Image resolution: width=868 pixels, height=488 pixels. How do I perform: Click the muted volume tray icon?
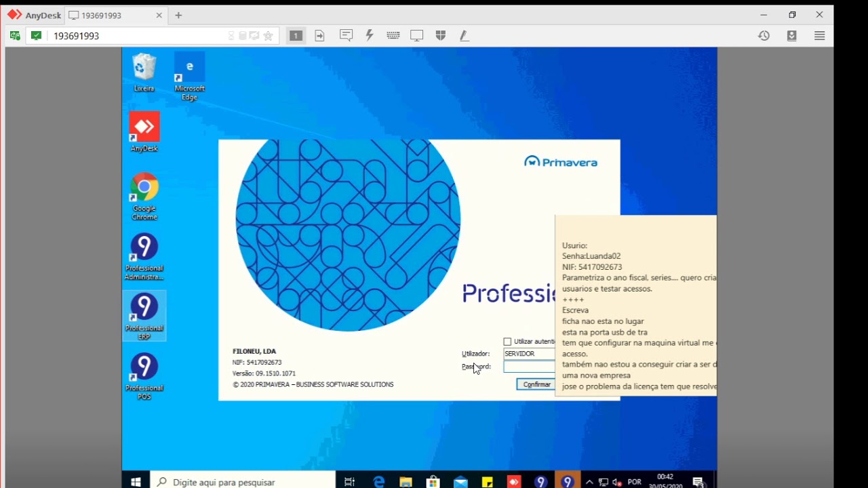tap(617, 482)
